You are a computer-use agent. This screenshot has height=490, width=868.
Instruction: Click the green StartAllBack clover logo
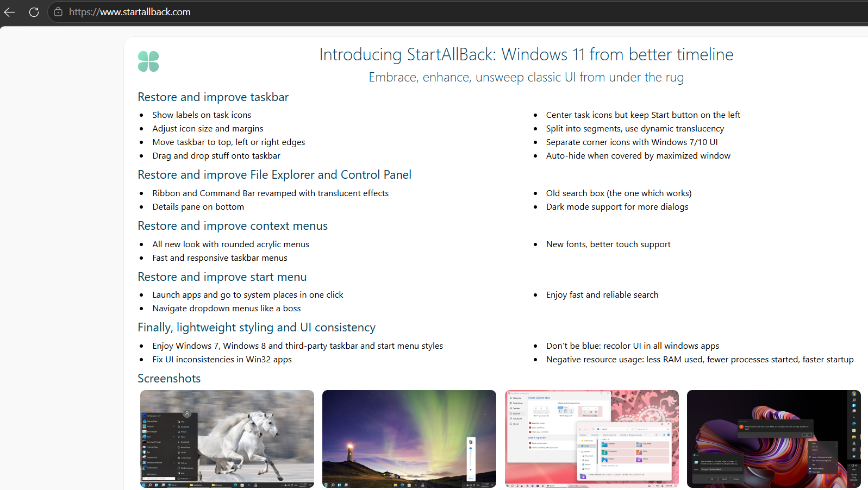[148, 61]
